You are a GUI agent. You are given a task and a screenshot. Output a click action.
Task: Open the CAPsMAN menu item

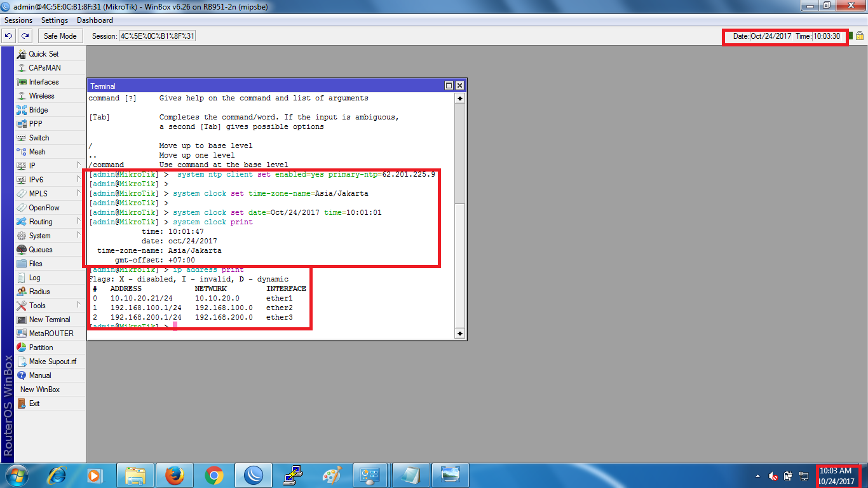click(50, 68)
